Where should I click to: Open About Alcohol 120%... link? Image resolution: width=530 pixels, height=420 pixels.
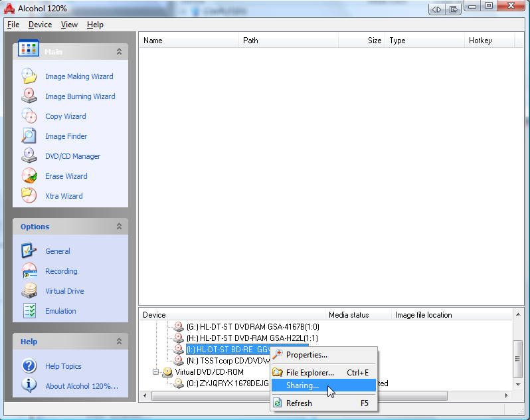tap(82, 386)
